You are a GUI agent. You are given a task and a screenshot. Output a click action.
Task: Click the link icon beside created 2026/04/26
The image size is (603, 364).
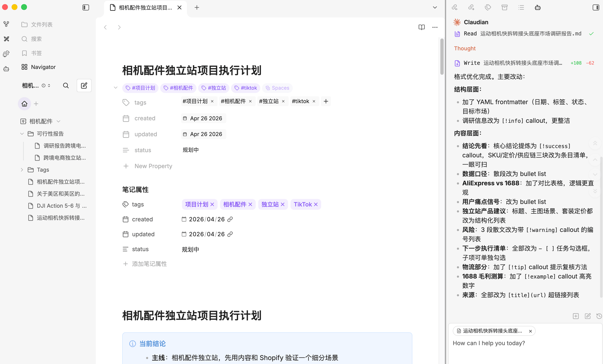tap(230, 219)
